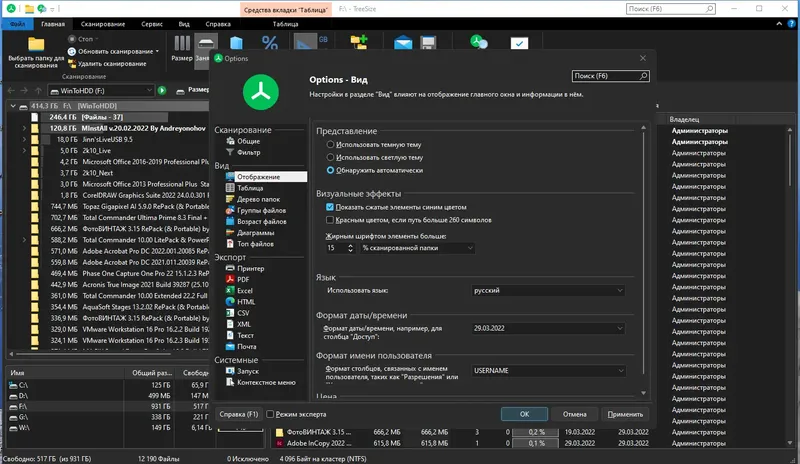
Task: Click Выбрать папку для сканирования folder icon
Action: (36, 44)
